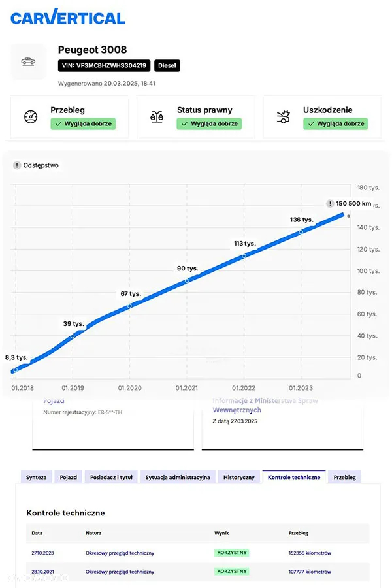392x588 pixels.
Task: Click KORZYSTNY badge in the 28.10.2021 row
Action: pos(232,572)
